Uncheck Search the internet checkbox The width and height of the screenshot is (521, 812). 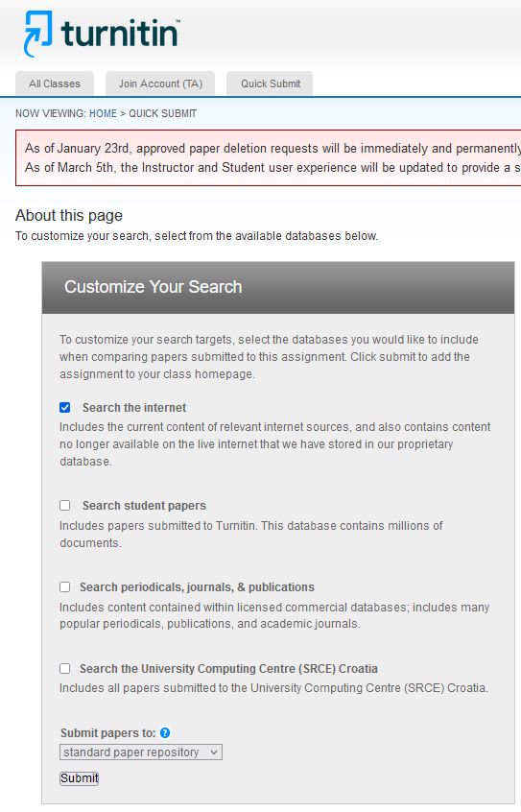(64, 408)
